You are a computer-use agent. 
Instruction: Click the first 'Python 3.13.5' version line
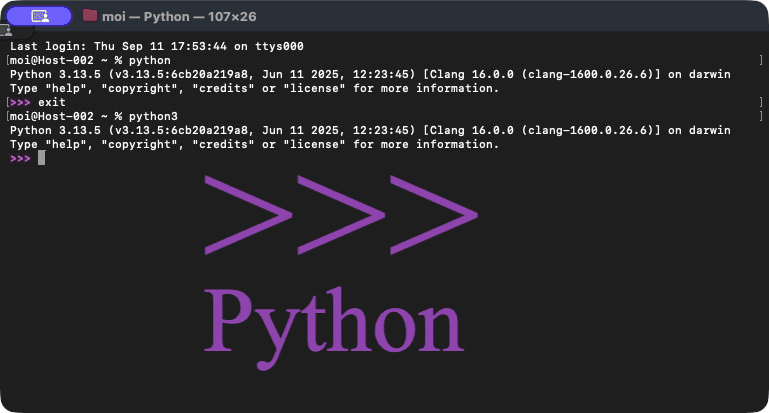(x=370, y=75)
